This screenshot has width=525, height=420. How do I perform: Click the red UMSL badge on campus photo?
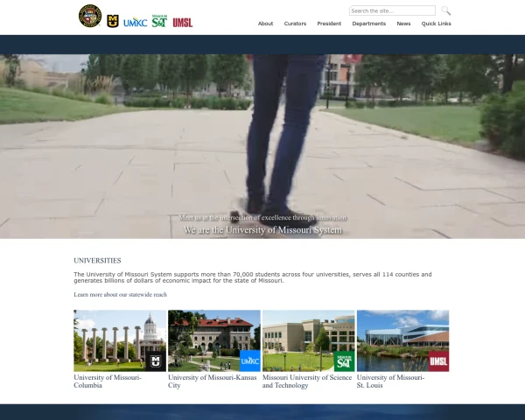click(x=438, y=361)
